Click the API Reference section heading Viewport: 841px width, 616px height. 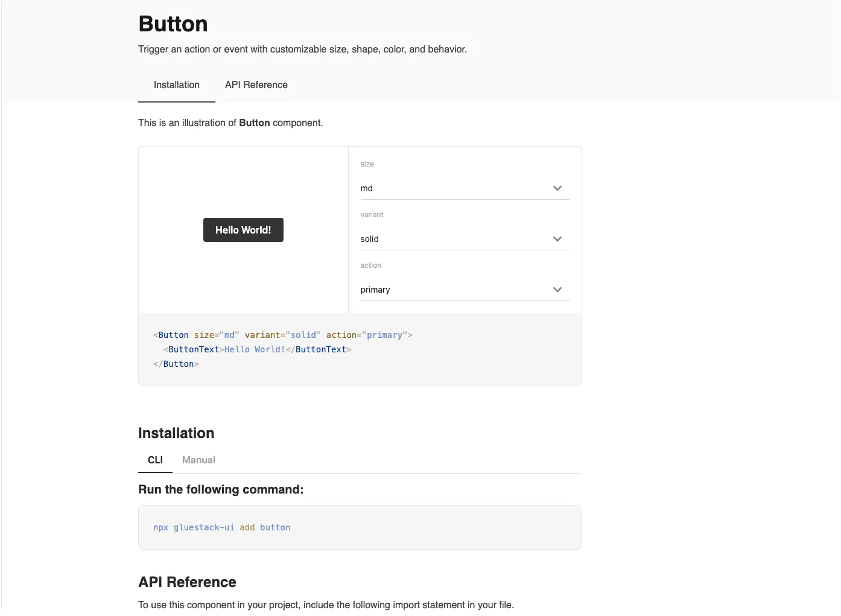pos(187,582)
